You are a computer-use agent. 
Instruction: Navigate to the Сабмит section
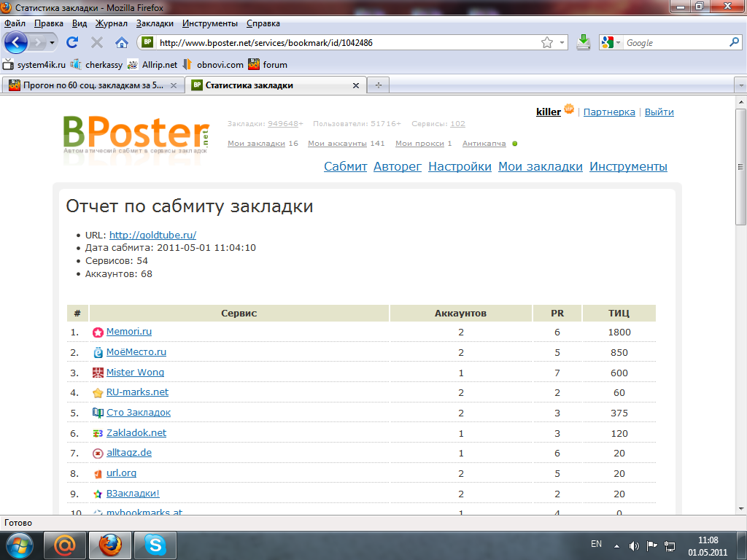345,167
